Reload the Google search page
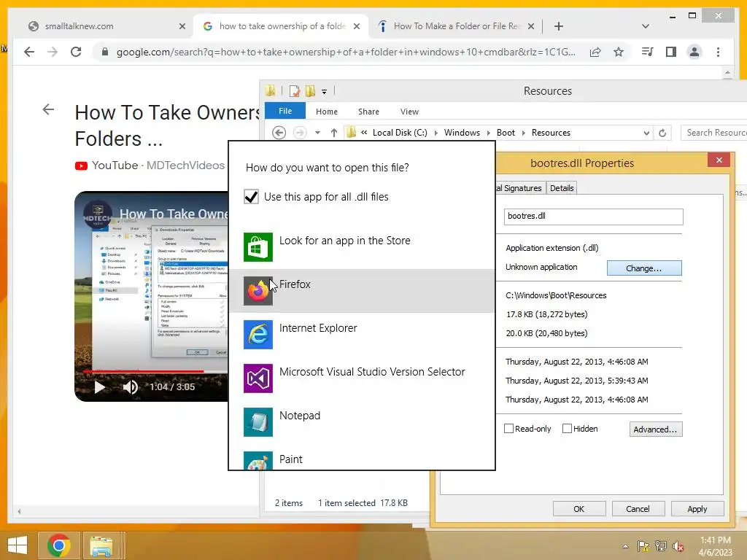Screen dimensions: 747x560 click(76, 52)
